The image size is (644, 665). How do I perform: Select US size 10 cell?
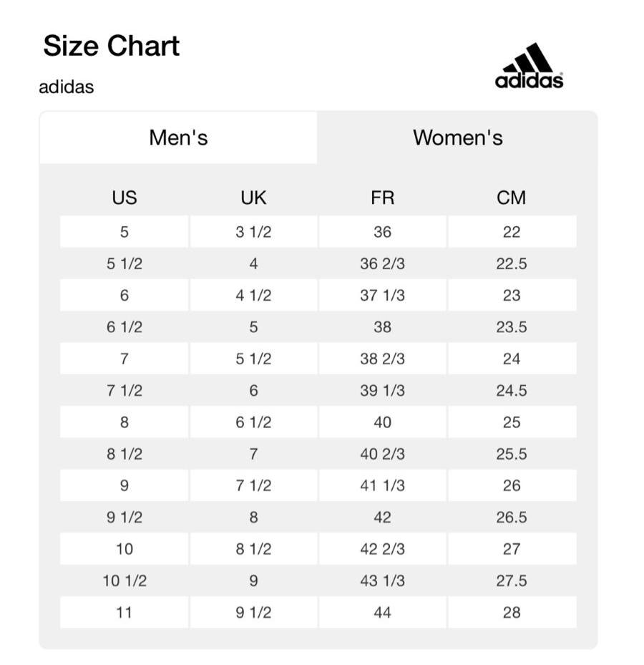pyautogui.click(x=125, y=549)
